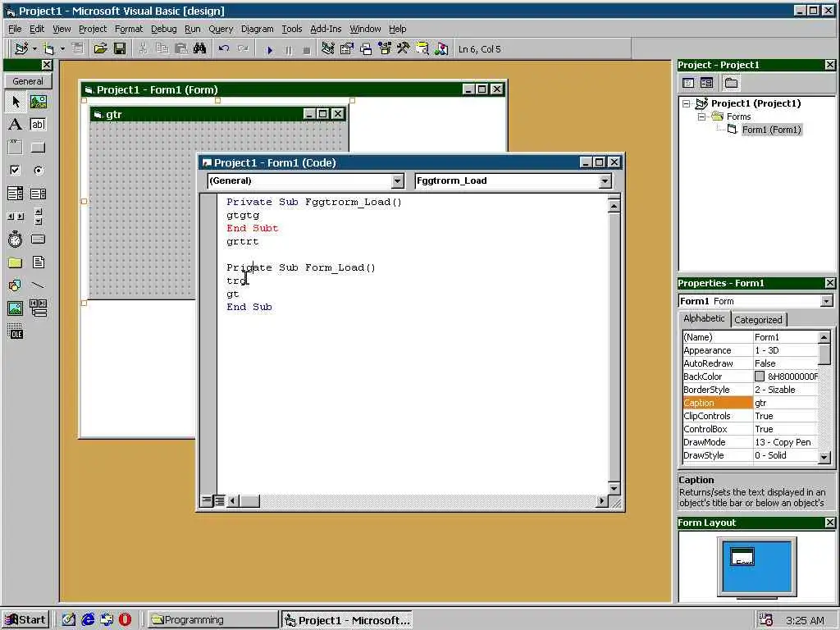Image resolution: width=840 pixels, height=630 pixels.
Task: Open Project Explorer from toolbar
Action: coord(328,49)
